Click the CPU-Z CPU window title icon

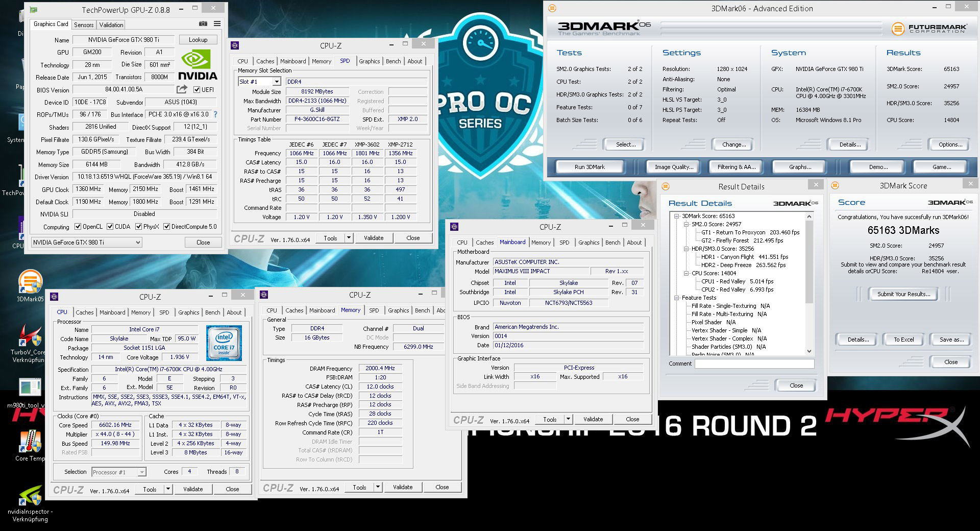(x=54, y=297)
